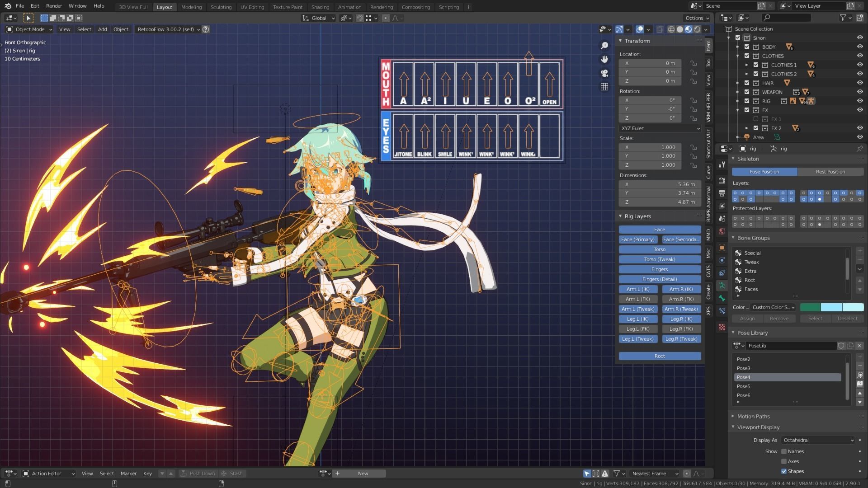Click the zoom view magnifier gizmo
The image size is (868, 488).
(604, 46)
